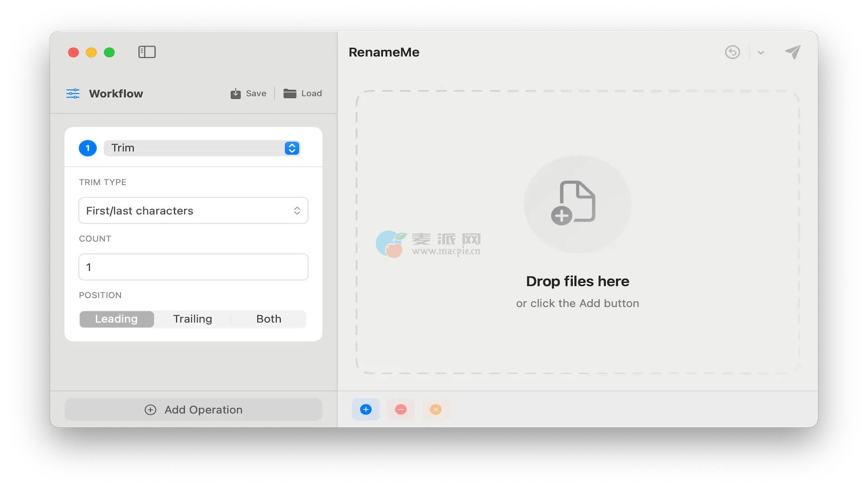868x488 pixels.
Task: Open the Trim operation dropdown
Action: point(202,148)
